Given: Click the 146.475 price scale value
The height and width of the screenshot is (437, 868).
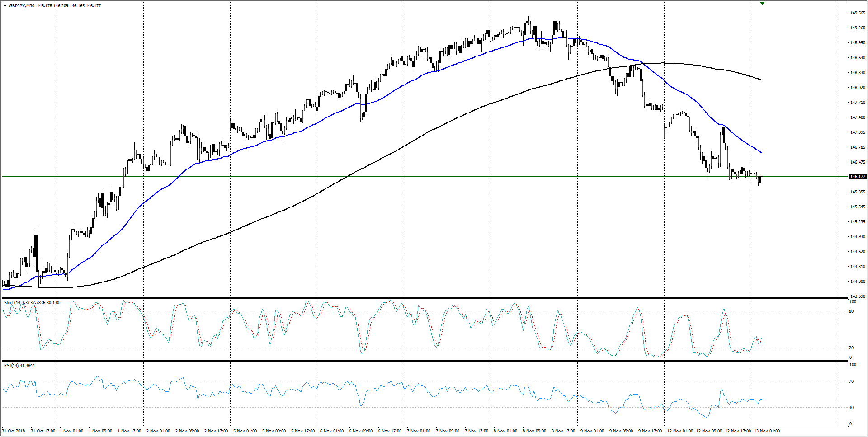Looking at the screenshot, I should [858, 162].
